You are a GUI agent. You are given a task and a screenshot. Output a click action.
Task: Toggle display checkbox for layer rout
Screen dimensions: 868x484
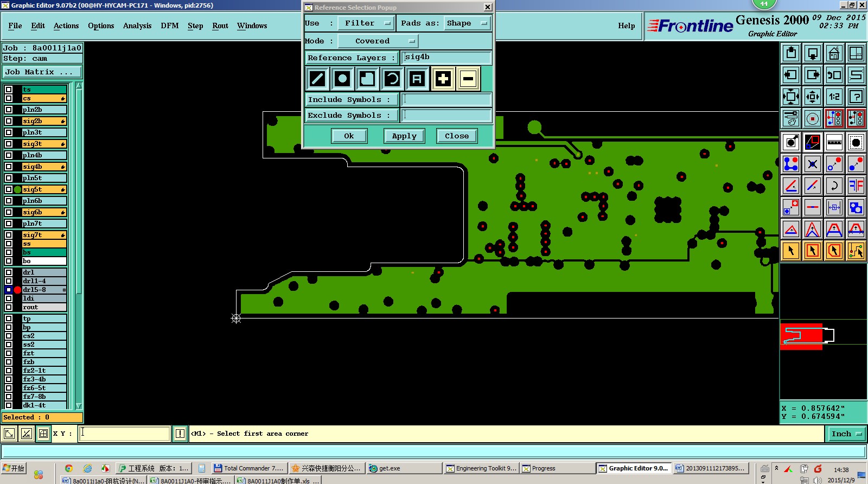tap(9, 307)
